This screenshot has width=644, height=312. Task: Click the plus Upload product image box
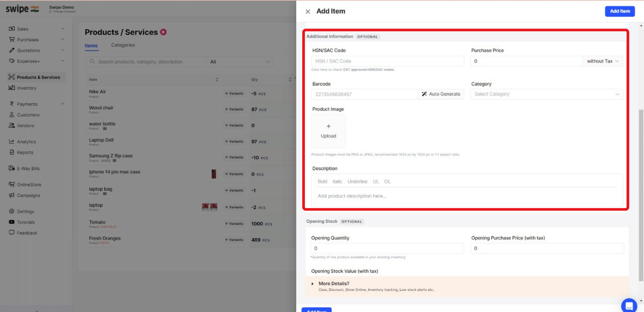tap(328, 131)
